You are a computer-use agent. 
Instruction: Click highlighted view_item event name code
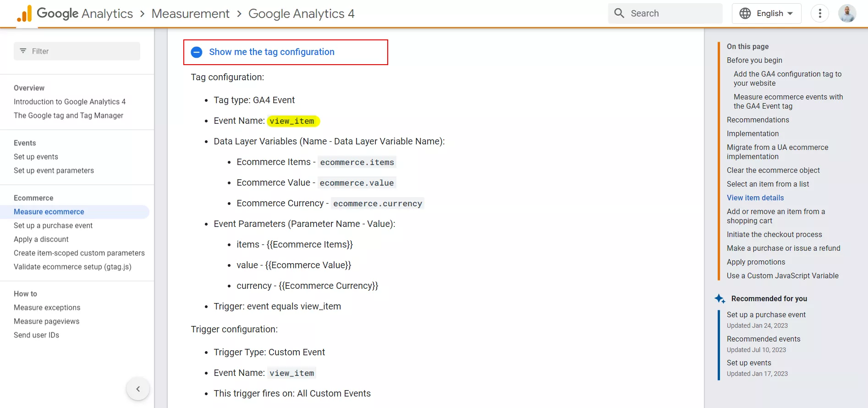point(292,121)
